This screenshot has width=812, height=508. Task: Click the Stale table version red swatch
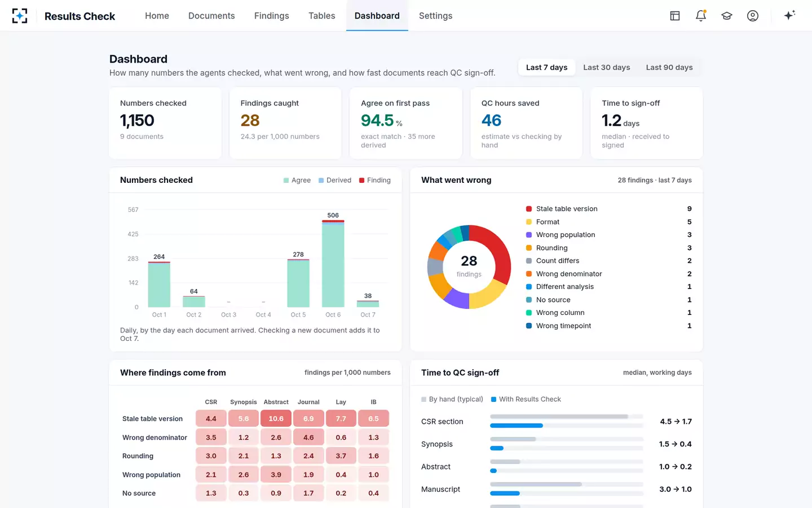coord(529,209)
